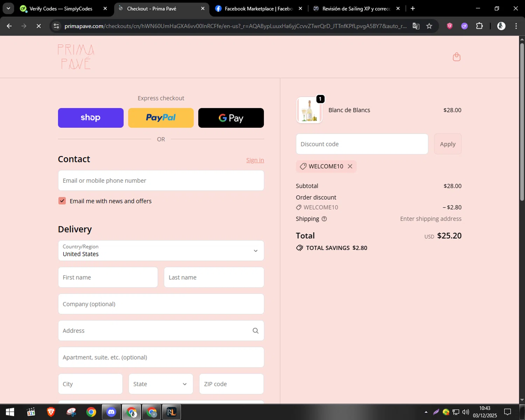Click the Apartment, suite field
The height and width of the screenshot is (420, 525).
(x=161, y=357)
